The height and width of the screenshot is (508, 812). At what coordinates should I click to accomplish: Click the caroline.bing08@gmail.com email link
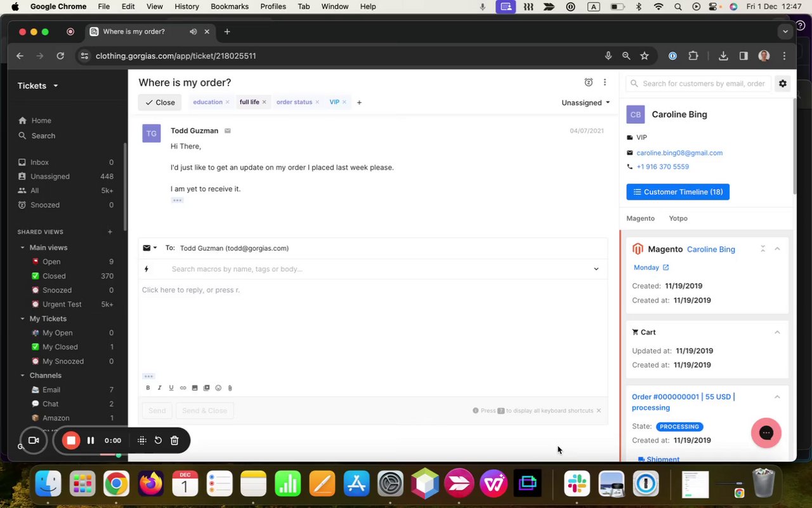(679, 153)
